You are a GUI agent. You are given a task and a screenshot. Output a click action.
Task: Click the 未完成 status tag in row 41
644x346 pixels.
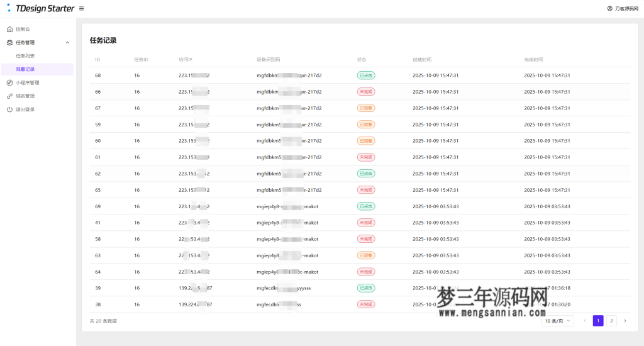(x=366, y=223)
